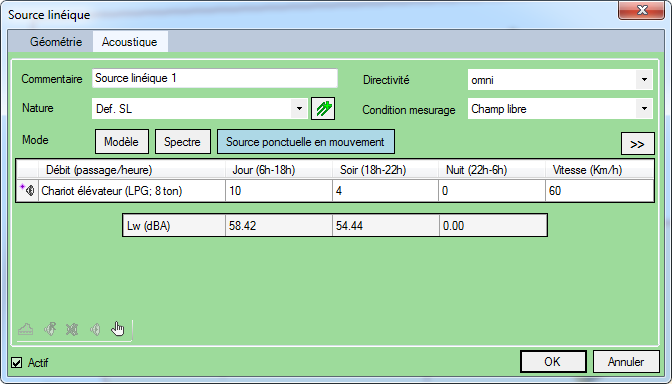Image resolution: width=672 pixels, height=384 pixels.
Task: Click the Soir (18h-22h) column header
Action: (385, 170)
